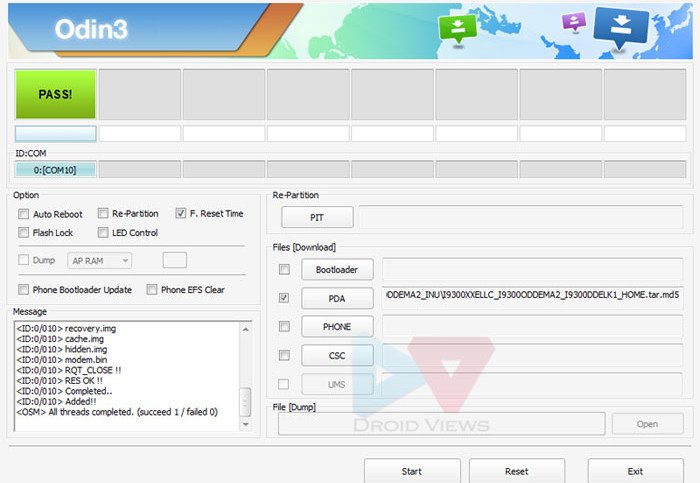This screenshot has height=483, width=700.
Task: Click the PDA file path field
Action: tap(533, 297)
